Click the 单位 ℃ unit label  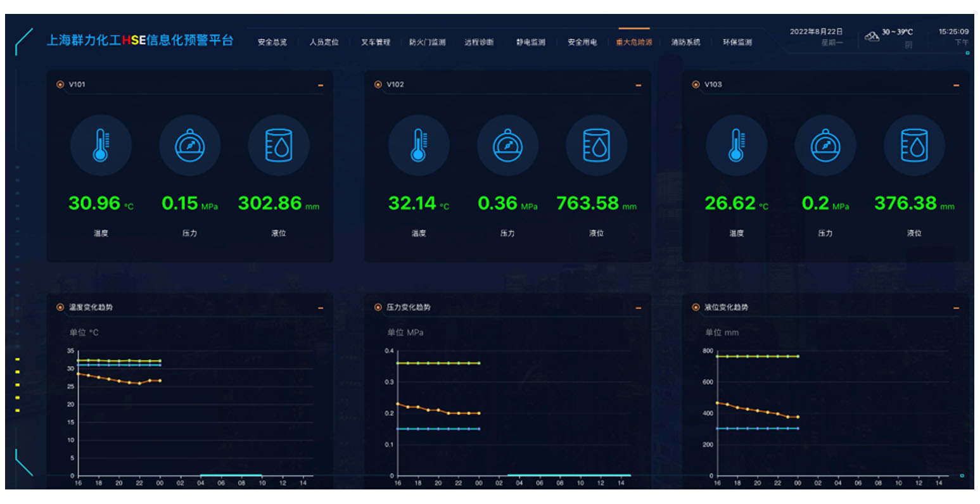click(x=84, y=332)
